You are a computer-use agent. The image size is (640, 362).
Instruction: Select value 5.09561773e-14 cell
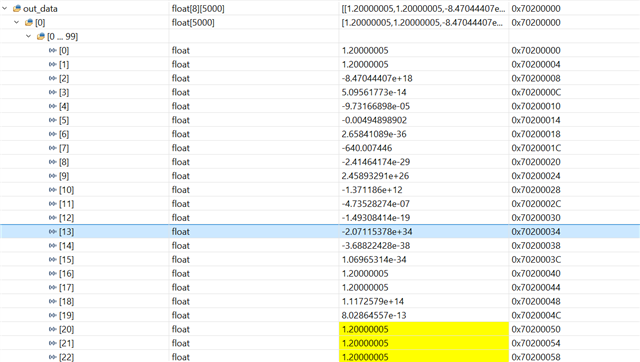374,92
